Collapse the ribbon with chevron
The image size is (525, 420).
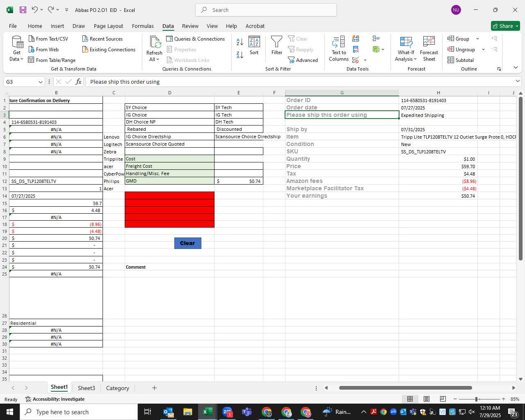[x=516, y=67]
